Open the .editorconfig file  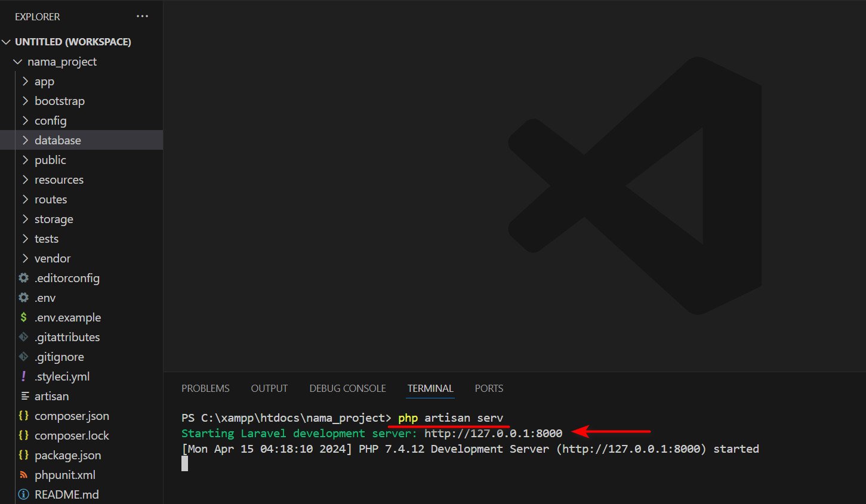pyautogui.click(x=67, y=278)
